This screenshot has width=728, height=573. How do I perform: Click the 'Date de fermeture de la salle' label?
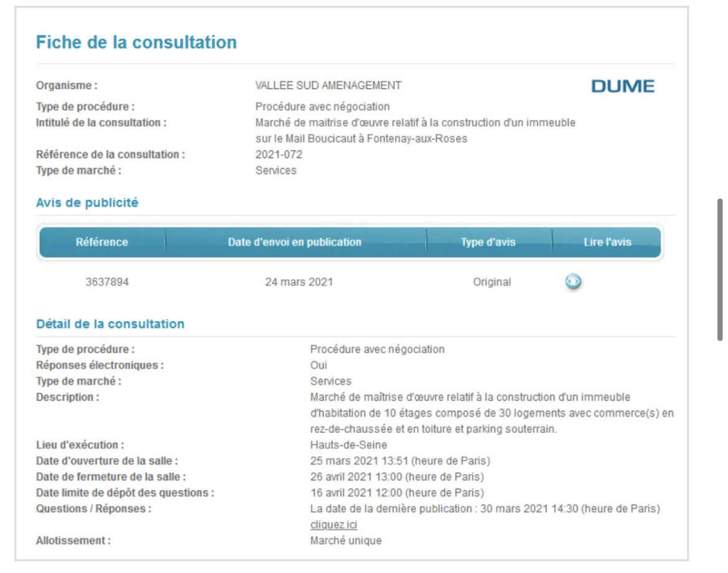click(111, 477)
